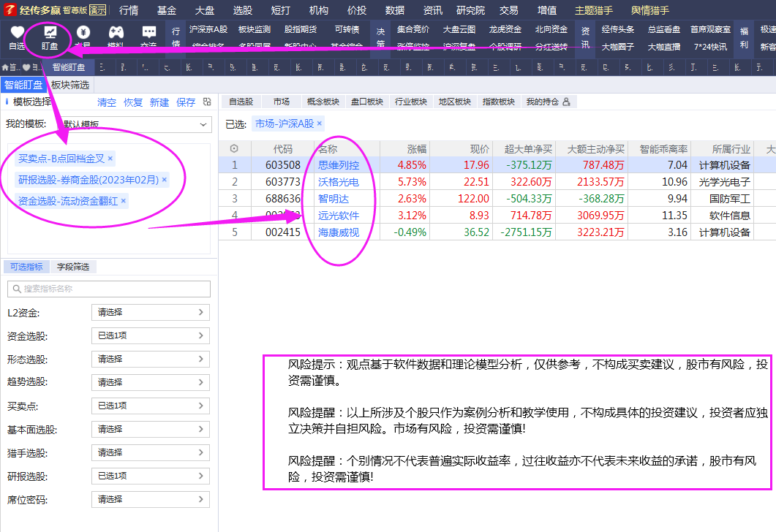Open 7*24快讯 in the toolbar

[711, 47]
